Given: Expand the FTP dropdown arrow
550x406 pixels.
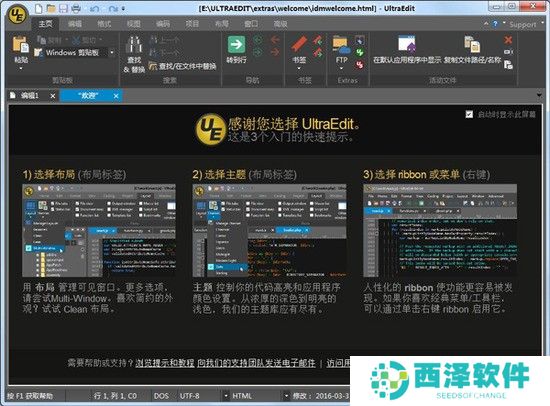Looking at the screenshot, I should [x=341, y=68].
